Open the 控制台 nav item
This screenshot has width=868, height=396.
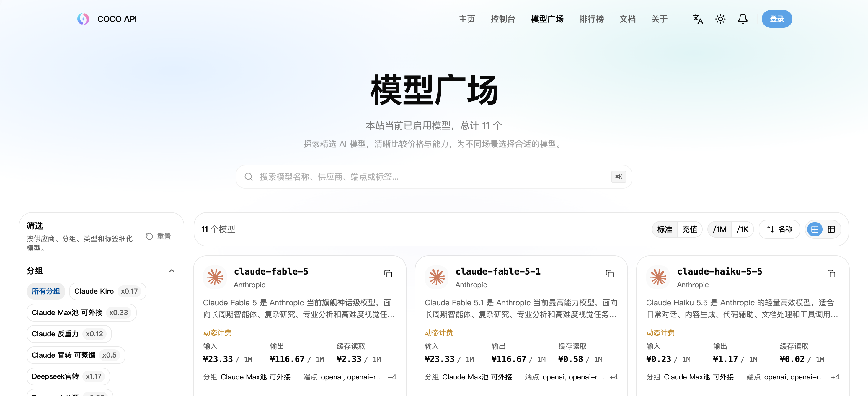pyautogui.click(x=503, y=19)
